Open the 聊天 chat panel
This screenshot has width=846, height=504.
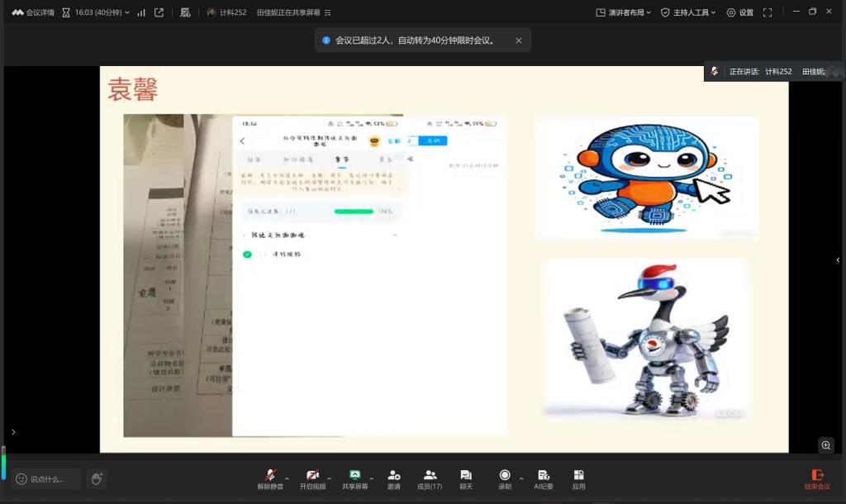(466, 476)
